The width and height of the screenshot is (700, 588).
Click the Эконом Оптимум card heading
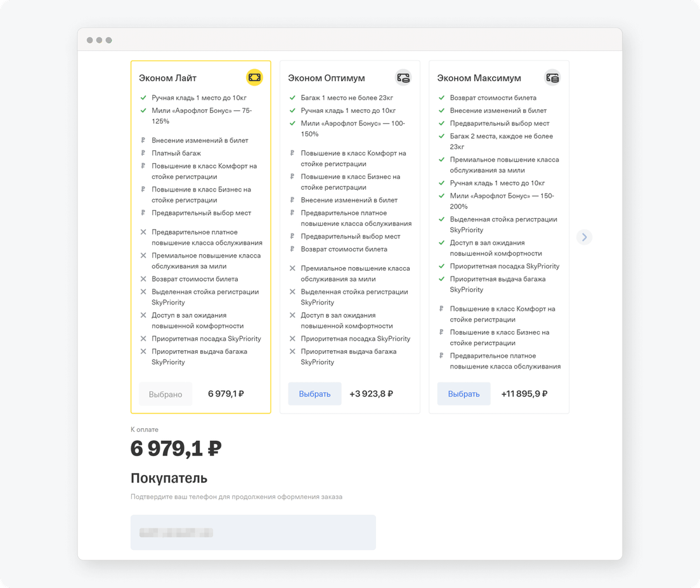tap(327, 78)
